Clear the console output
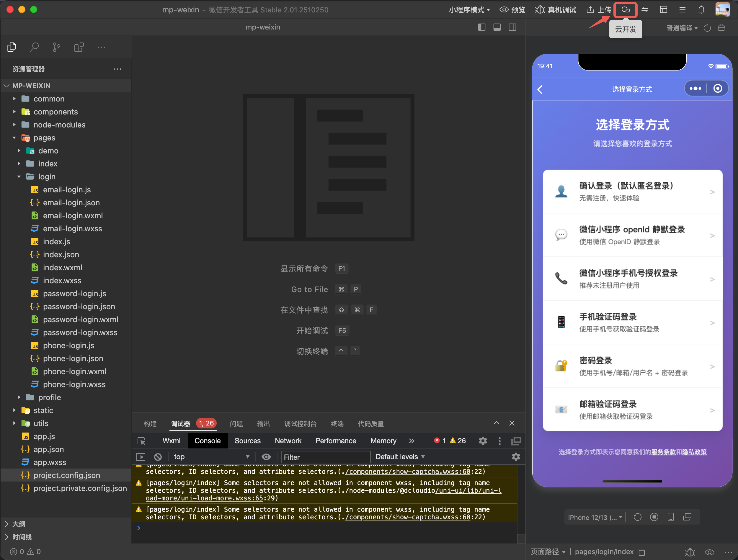The width and height of the screenshot is (738, 560). click(x=158, y=457)
